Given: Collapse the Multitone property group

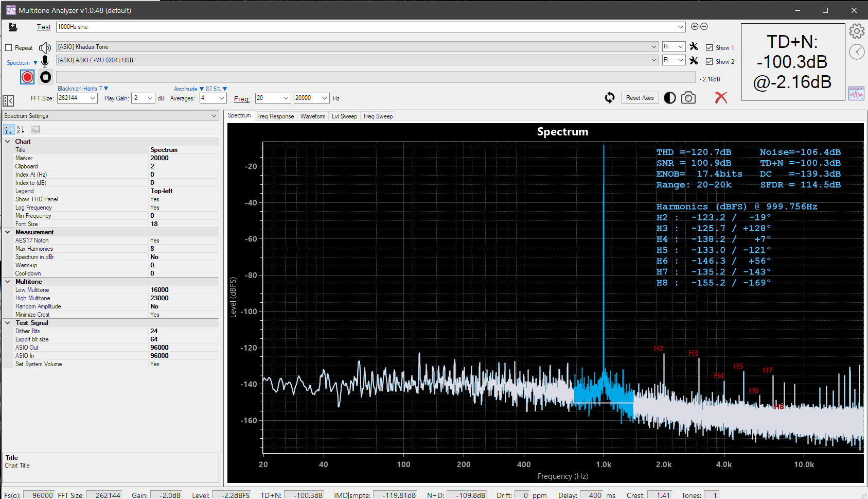Looking at the screenshot, I should [x=8, y=282].
